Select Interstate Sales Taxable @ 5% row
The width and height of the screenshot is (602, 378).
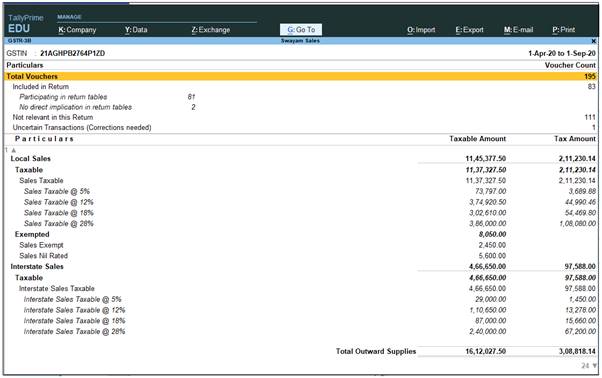tap(301, 299)
